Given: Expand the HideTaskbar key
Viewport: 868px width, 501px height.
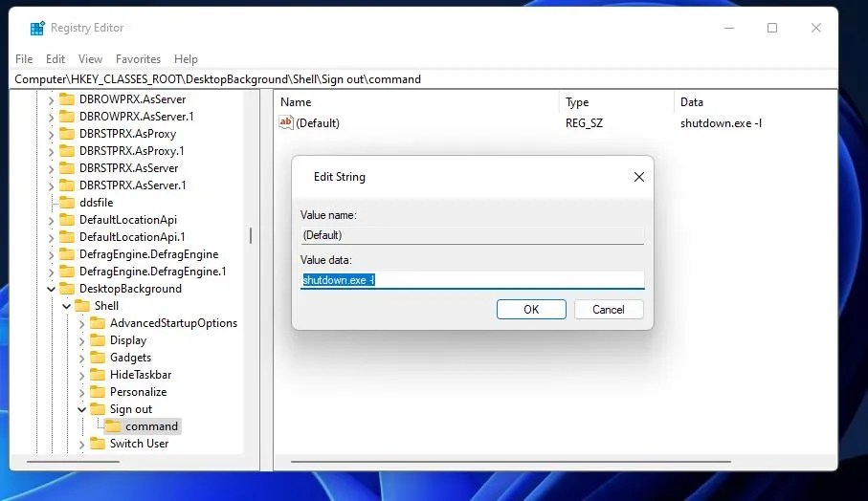Looking at the screenshot, I should click(x=82, y=376).
